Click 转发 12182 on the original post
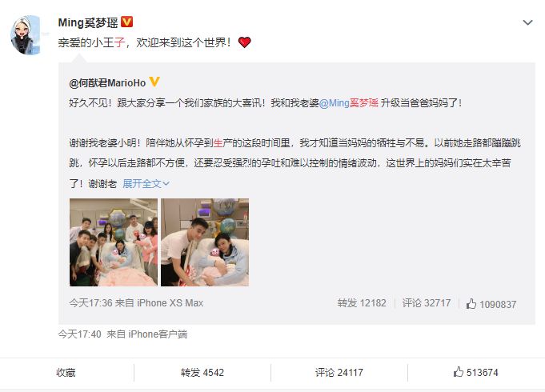545x392 pixels. (x=362, y=303)
